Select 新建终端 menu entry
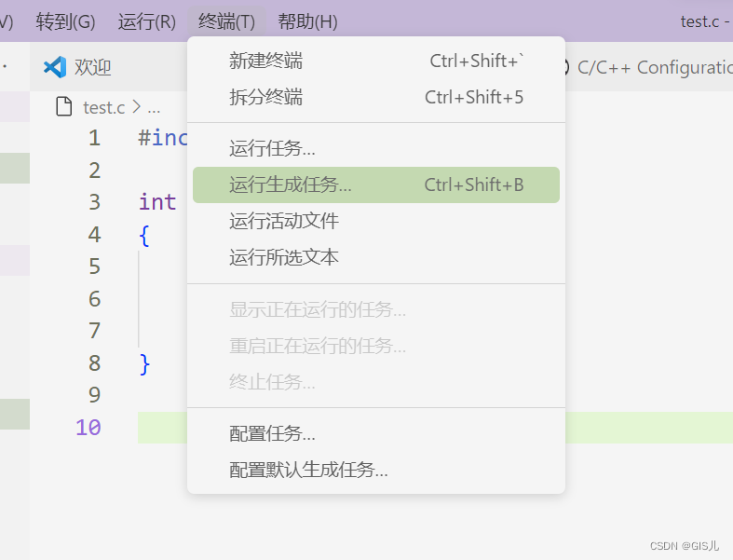This screenshot has height=560, width=733. 376,61
